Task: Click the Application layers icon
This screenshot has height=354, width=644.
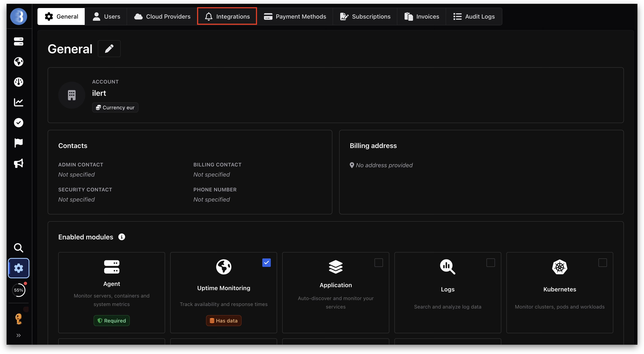Action: (336, 267)
